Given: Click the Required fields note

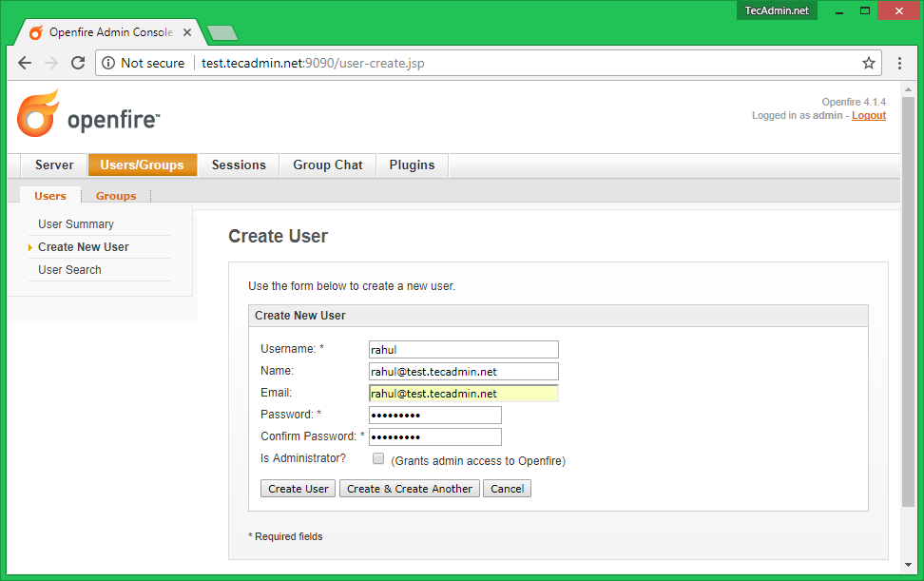Looking at the screenshot, I should pos(285,536).
